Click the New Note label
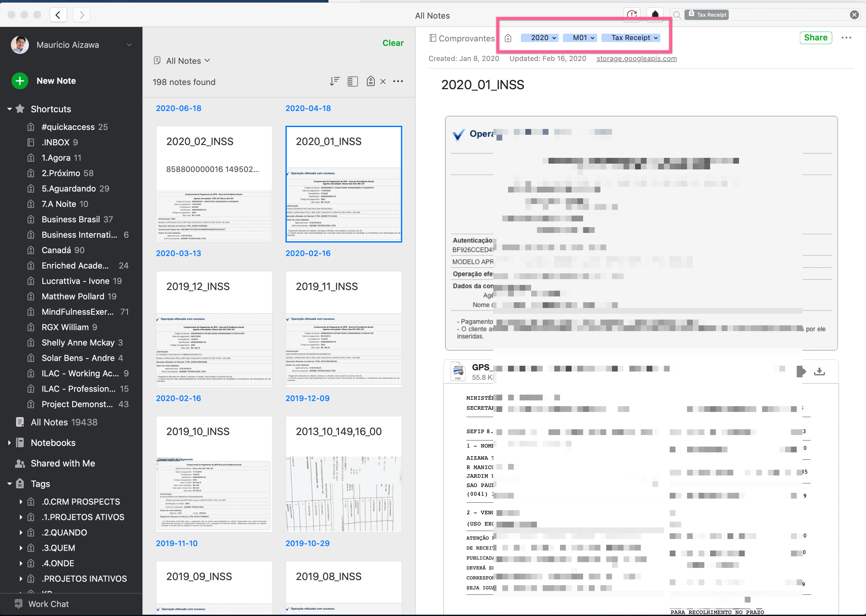Viewport: 866px width, 616px height. [56, 81]
